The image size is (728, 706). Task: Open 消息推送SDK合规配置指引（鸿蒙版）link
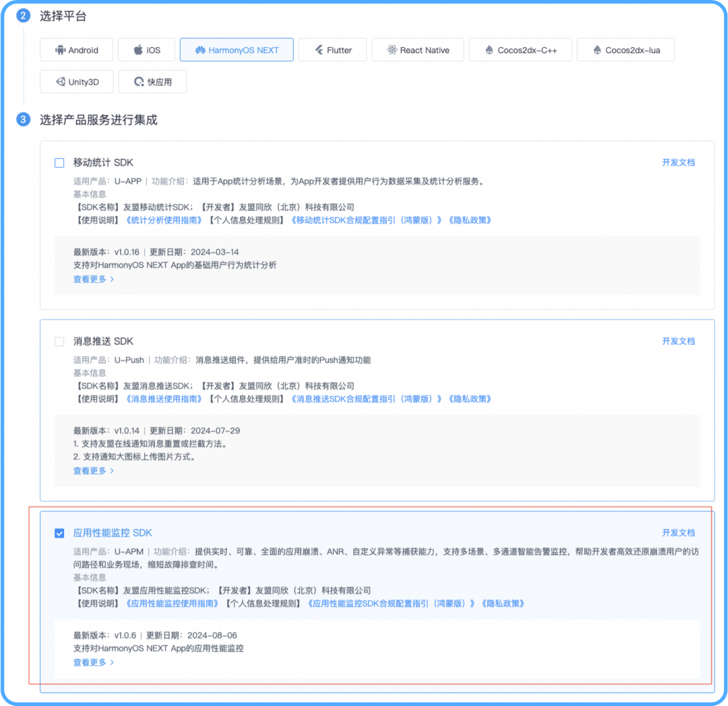click(x=366, y=399)
